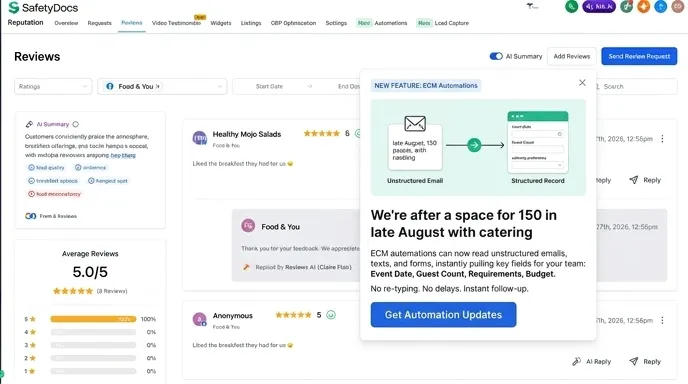
Task: Click the green phone icon in header
Action: (x=571, y=6)
